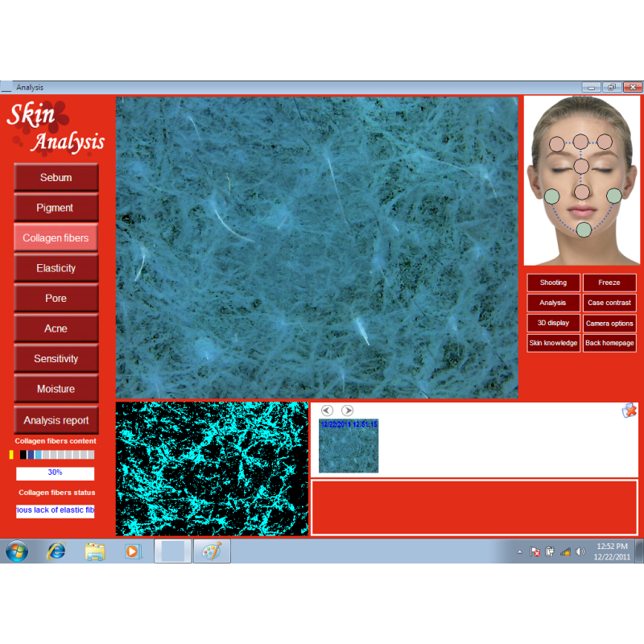Open the Moisture analysis section
644x644 pixels.
pos(56,389)
